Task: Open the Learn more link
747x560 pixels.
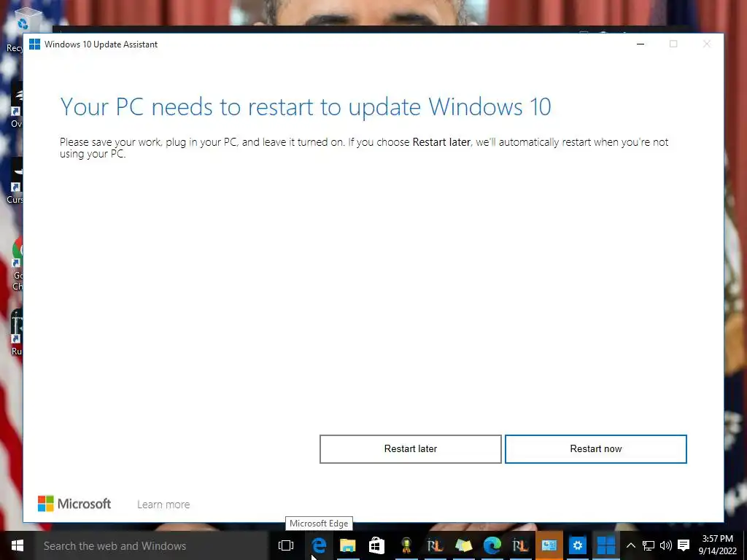Action: (x=163, y=505)
